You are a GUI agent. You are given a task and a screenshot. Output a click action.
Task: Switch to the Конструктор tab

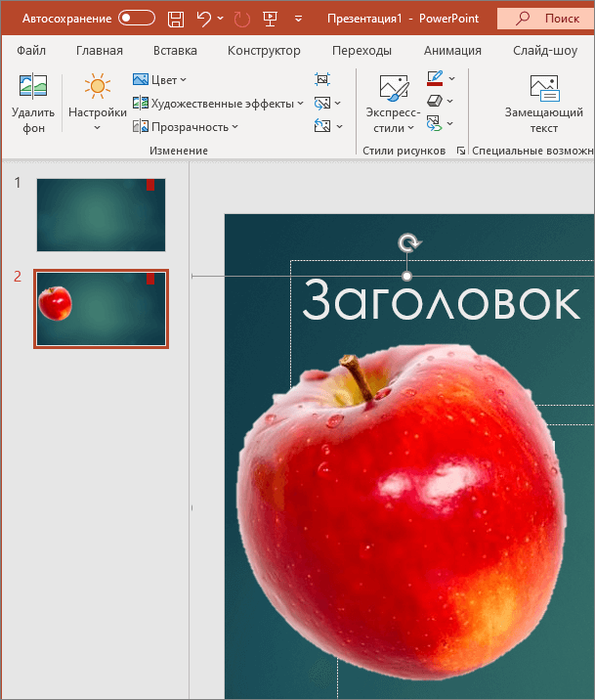(x=264, y=51)
